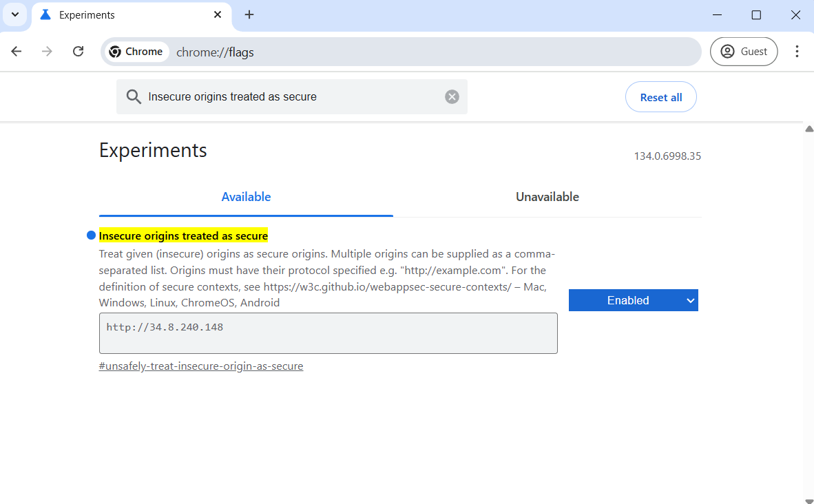This screenshot has height=504, width=814.
Task: Reload the Experiments page
Action: point(78,51)
